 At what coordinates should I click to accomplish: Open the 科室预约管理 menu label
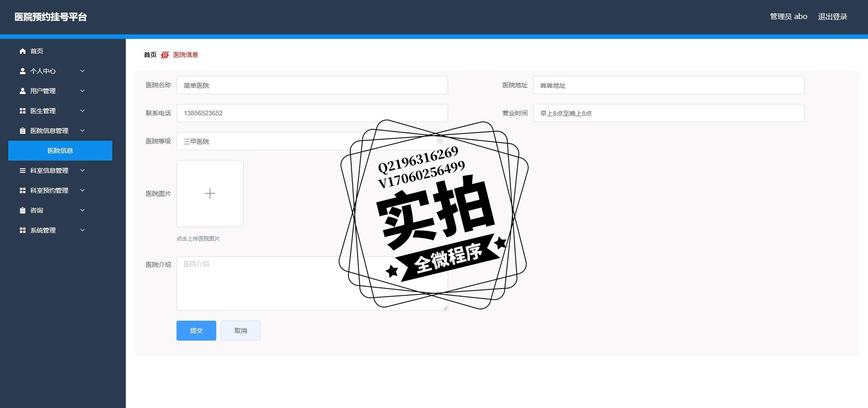49,190
